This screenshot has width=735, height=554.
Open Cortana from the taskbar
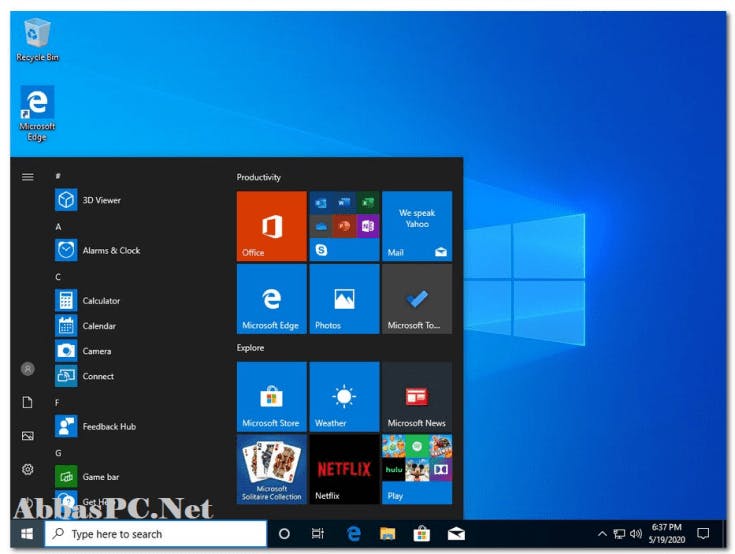pos(284,533)
